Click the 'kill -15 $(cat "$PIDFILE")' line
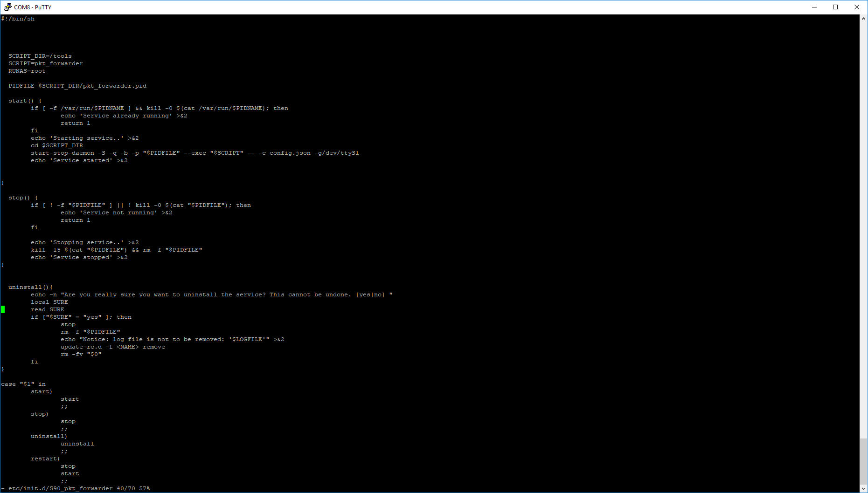This screenshot has height=493, width=868. [117, 250]
